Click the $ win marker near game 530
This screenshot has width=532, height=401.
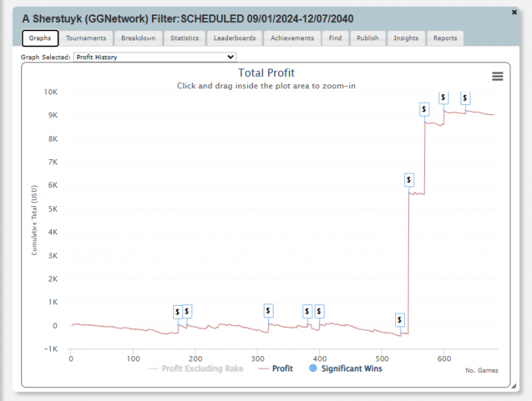click(x=400, y=320)
